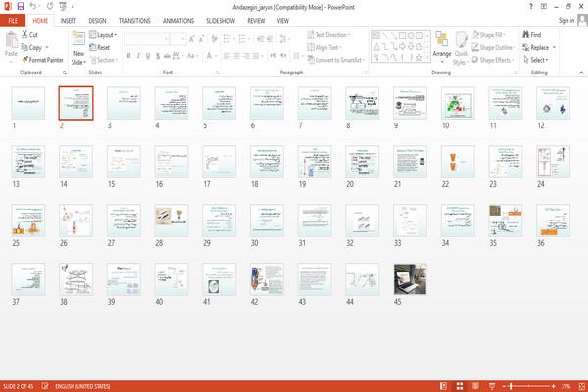This screenshot has width=588, height=392.
Task: Toggle Bold formatting
Action: point(129,56)
